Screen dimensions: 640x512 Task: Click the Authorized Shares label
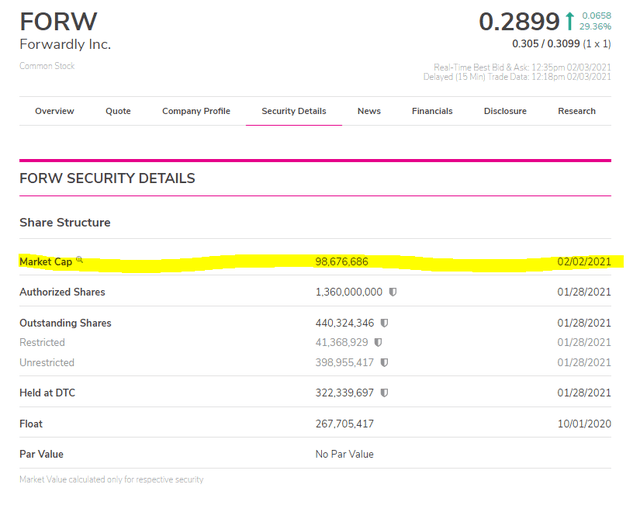tap(62, 292)
